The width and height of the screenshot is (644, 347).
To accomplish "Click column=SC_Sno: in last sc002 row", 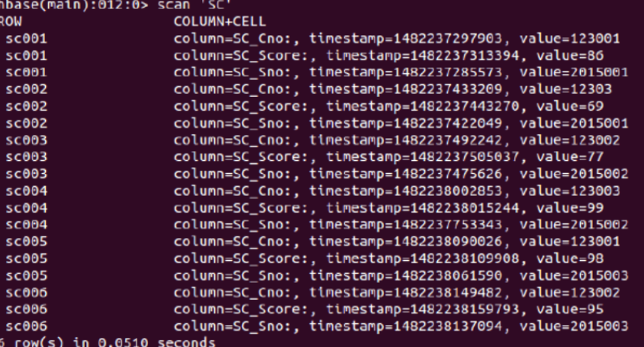I will coord(233,124).
